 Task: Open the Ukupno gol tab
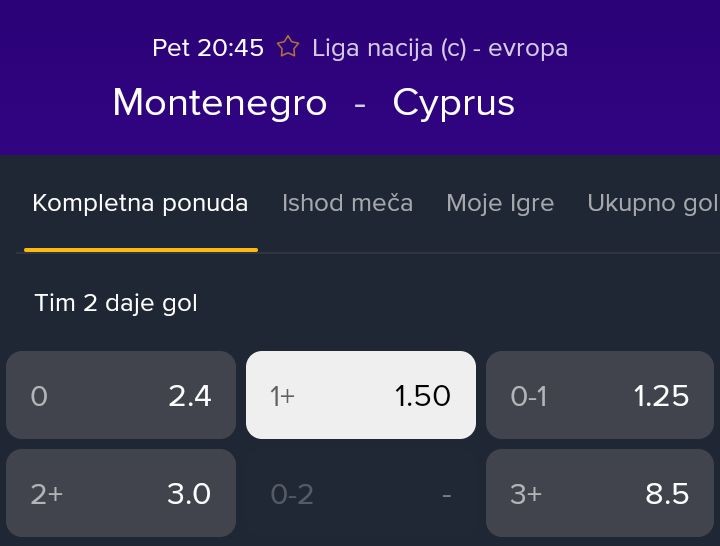pos(653,203)
